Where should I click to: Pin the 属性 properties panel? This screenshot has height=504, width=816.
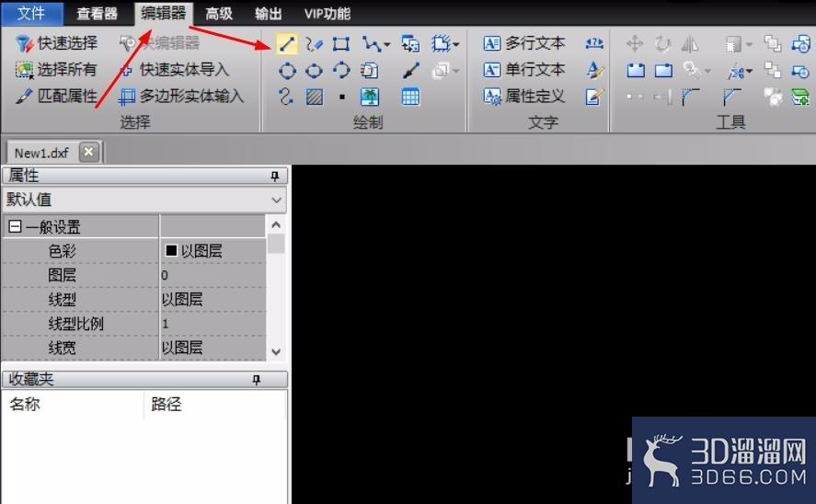275,177
